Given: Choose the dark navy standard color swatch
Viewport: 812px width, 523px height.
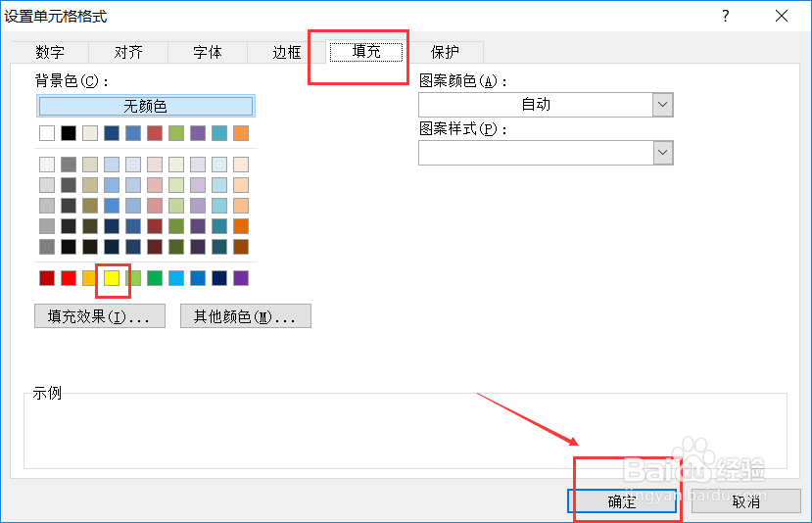Looking at the screenshot, I should (219, 278).
